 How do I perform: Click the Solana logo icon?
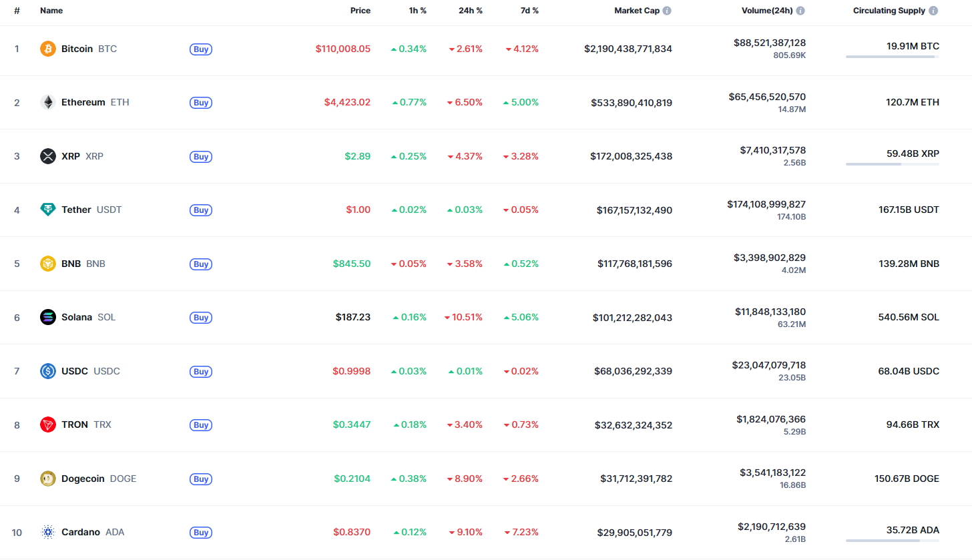(x=48, y=317)
